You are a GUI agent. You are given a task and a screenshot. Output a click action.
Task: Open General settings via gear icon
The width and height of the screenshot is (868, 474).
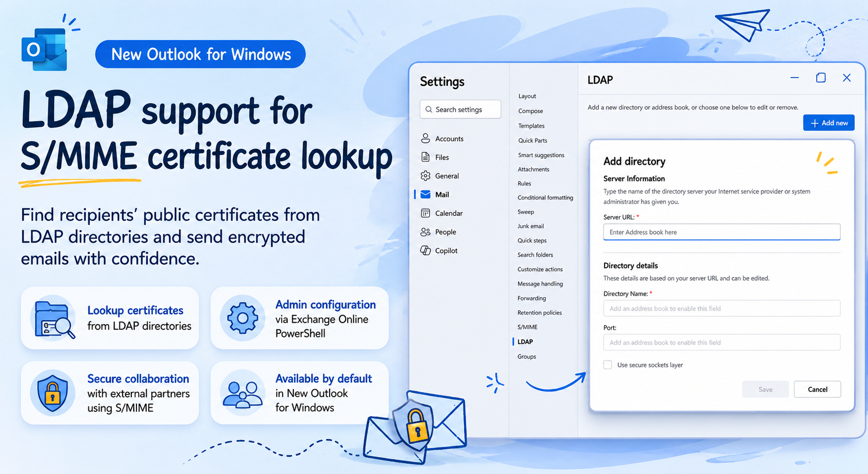[425, 175]
